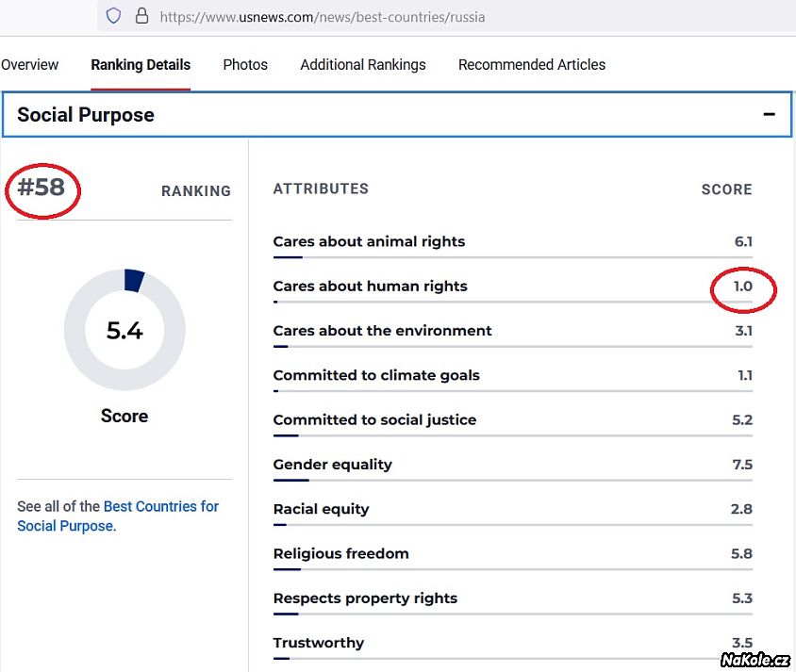Click the Social Purpose section header
This screenshot has height=672, width=796.
85,115
